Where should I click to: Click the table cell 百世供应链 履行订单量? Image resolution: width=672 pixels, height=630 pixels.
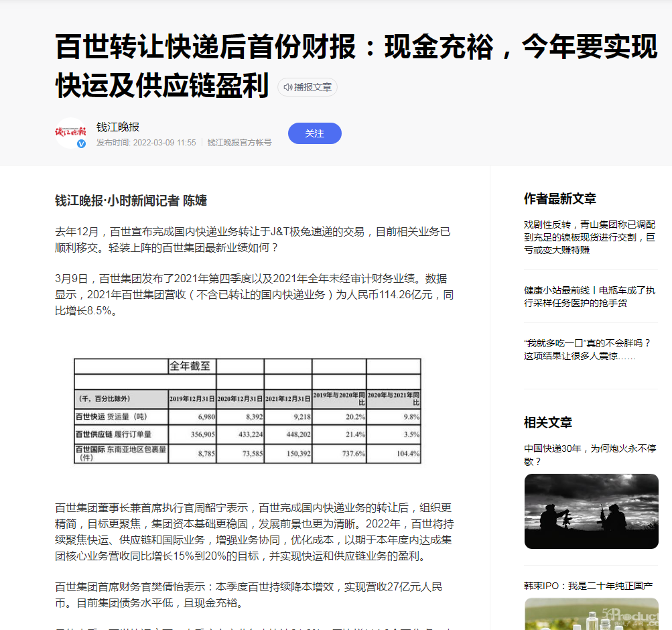point(121,434)
